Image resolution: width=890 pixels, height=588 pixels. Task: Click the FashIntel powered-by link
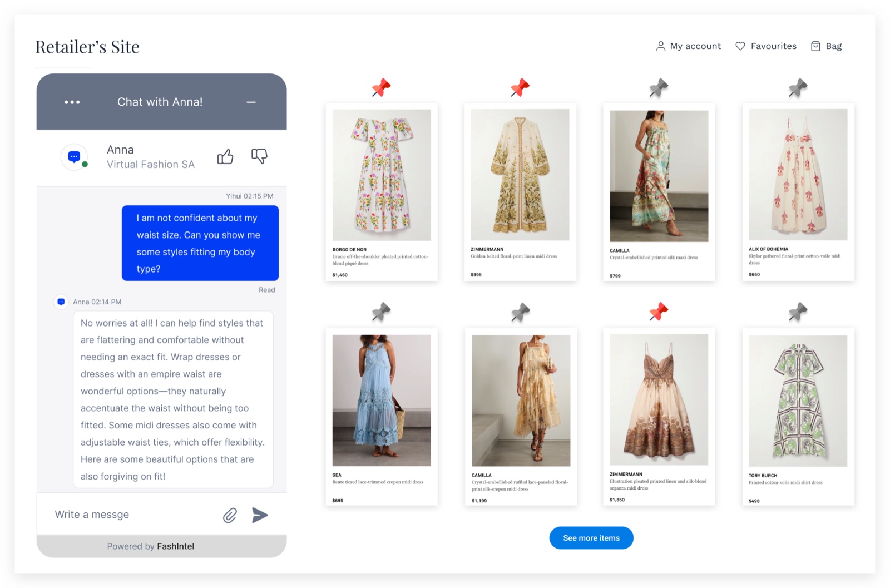pyautogui.click(x=175, y=546)
